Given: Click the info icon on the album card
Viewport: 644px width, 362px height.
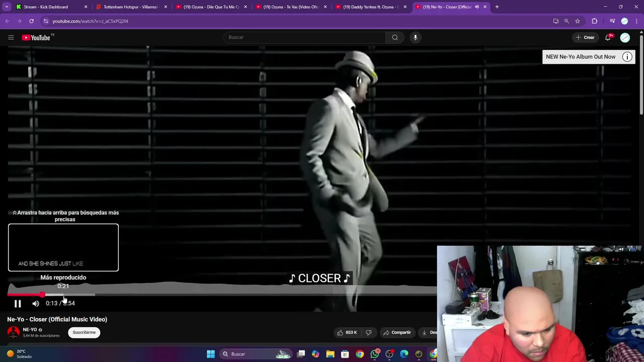Looking at the screenshot, I should [627, 57].
